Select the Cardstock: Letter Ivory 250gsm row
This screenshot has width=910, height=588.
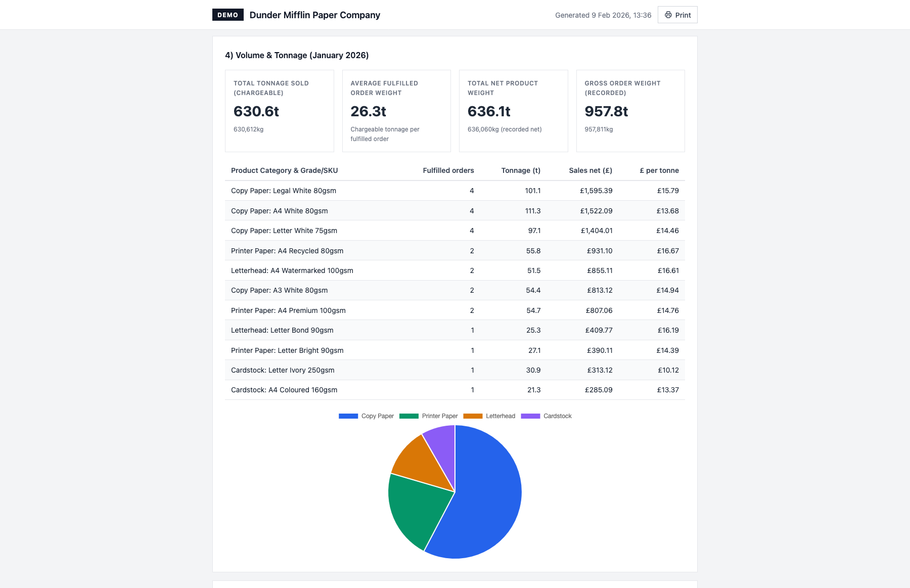(455, 370)
